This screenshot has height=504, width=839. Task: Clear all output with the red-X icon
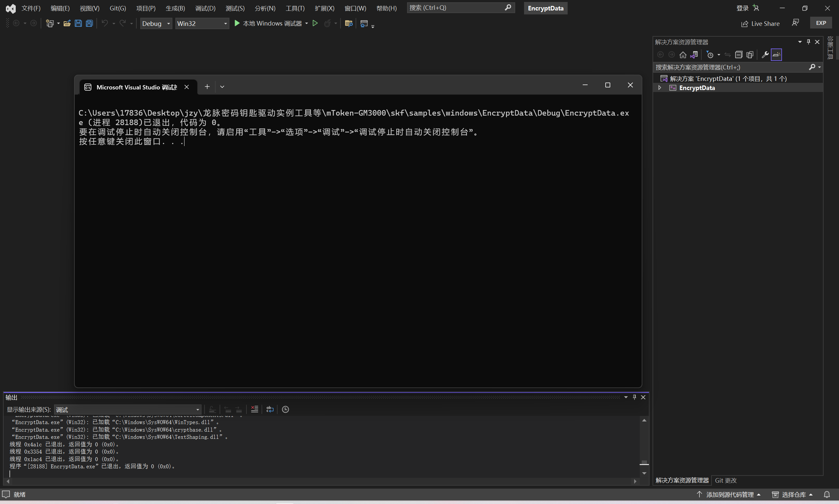pyautogui.click(x=255, y=409)
